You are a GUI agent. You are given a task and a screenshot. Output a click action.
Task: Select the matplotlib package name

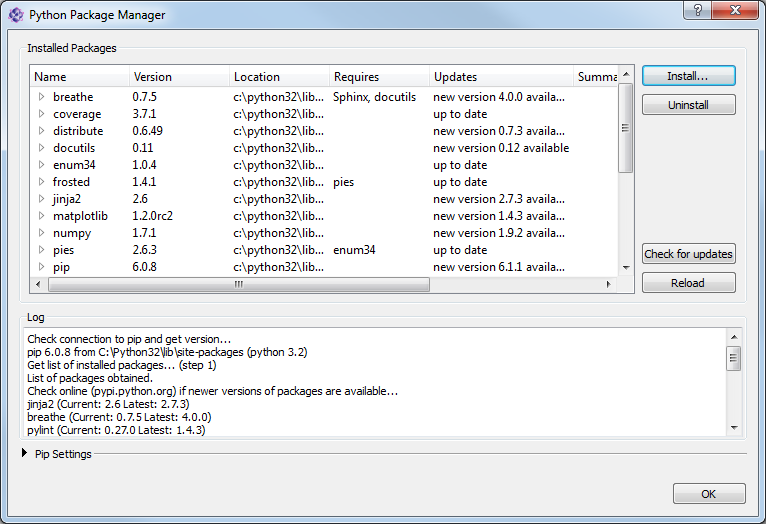[x=80, y=216]
